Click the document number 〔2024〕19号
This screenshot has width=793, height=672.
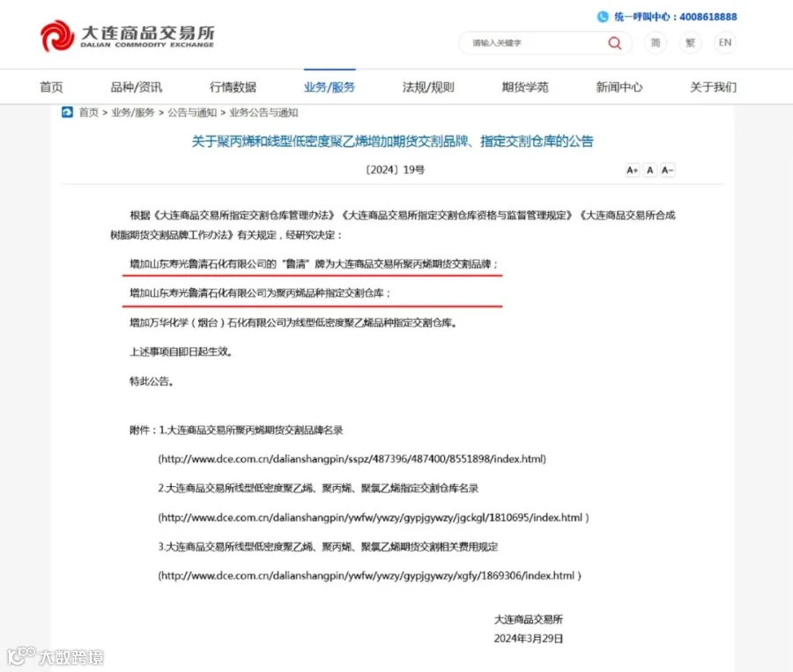[395, 170]
